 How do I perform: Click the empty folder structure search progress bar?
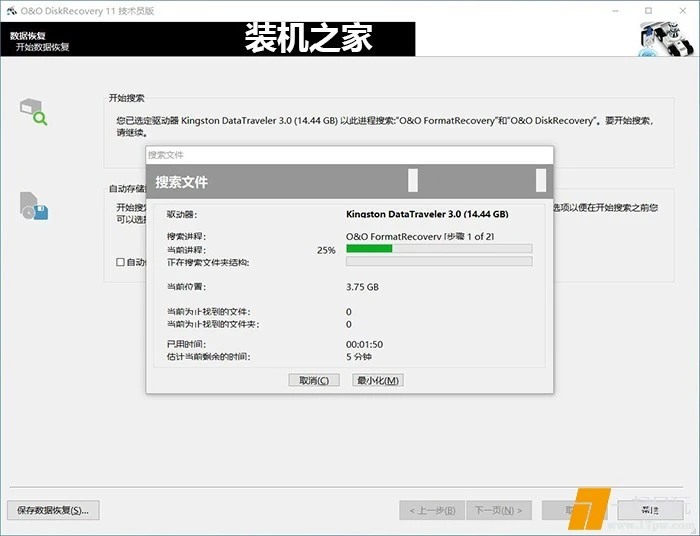(x=438, y=262)
